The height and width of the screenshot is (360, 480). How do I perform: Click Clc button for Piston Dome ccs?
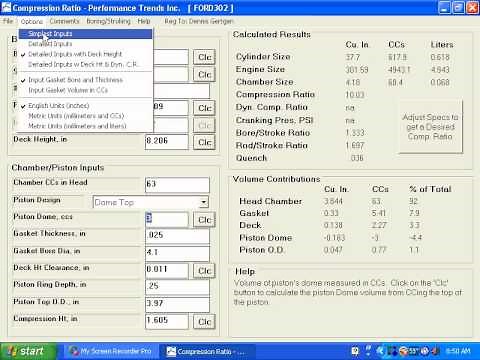[204, 220]
